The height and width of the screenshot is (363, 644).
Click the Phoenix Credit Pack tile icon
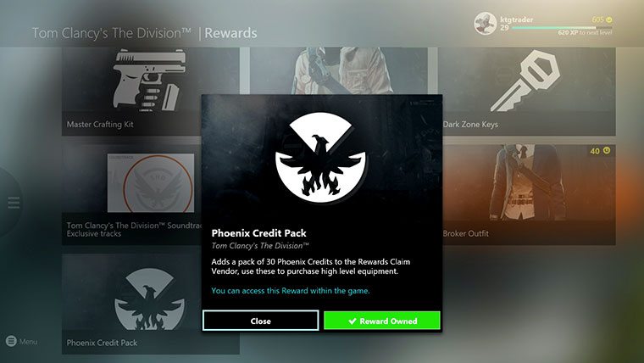click(x=149, y=299)
